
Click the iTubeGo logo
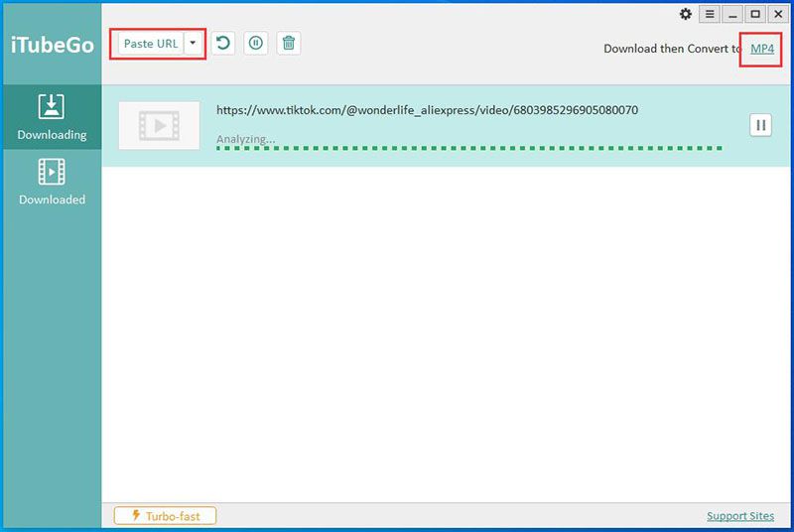click(x=53, y=45)
